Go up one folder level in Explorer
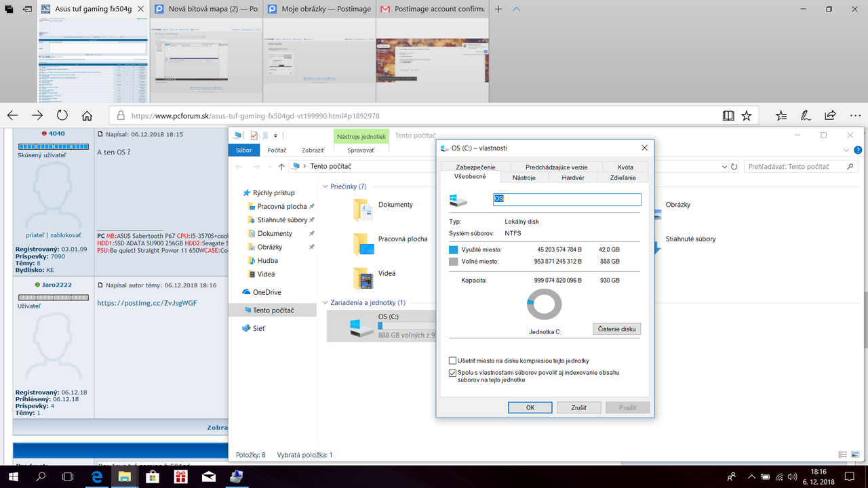Image resolution: width=868 pixels, height=488 pixels. (281, 166)
